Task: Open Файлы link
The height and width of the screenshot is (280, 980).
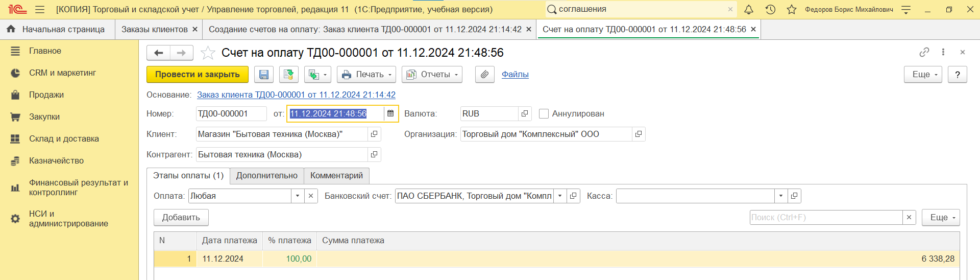Action: [515, 75]
